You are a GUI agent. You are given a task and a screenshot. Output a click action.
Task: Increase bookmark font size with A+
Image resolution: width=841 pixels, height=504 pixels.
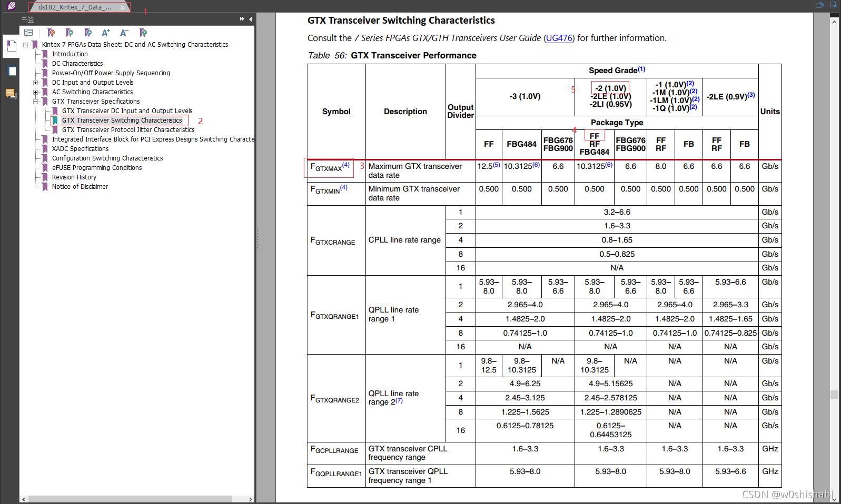pos(106,33)
